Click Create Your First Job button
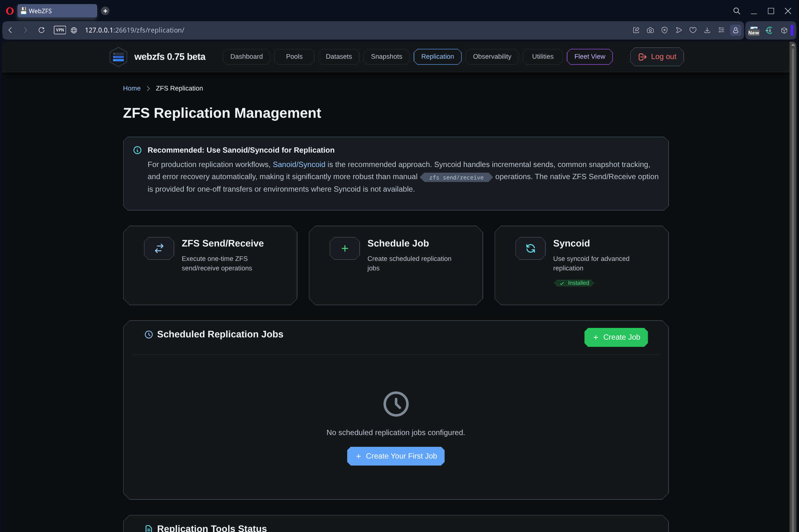Viewport: 799px width, 532px height. [x=396, y=456]
